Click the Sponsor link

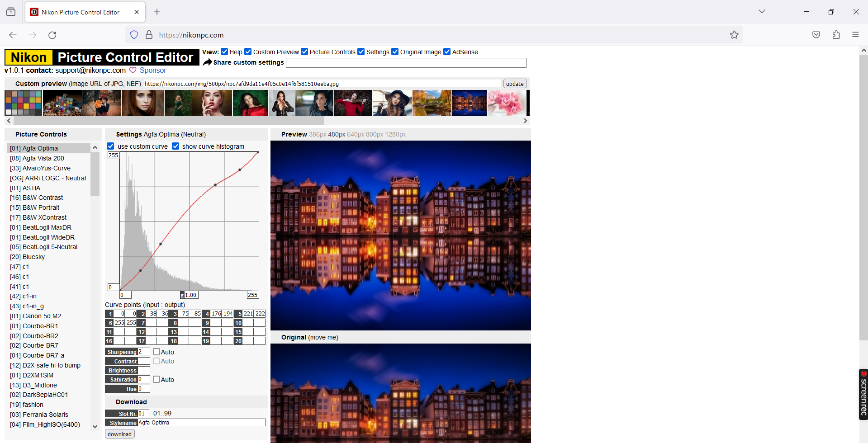pyautogui.click(x=153, y=71)
